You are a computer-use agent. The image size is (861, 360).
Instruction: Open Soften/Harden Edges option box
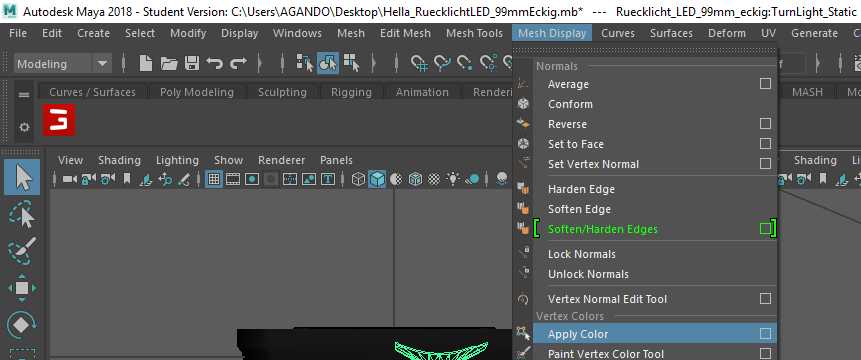click(x=765, y=229)
